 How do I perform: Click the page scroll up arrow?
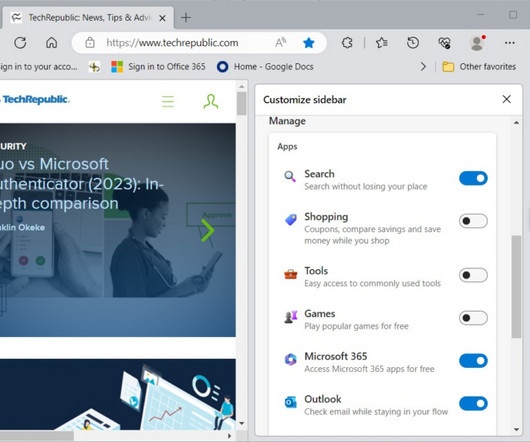(x=241, y=87)
